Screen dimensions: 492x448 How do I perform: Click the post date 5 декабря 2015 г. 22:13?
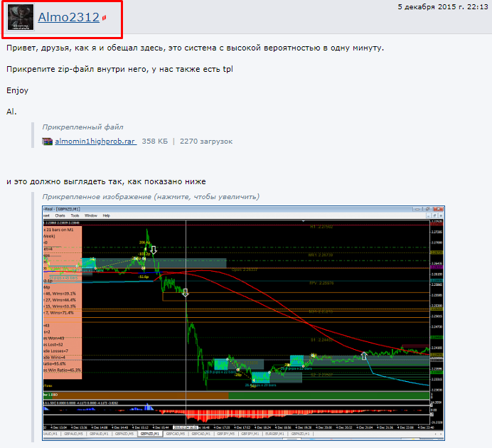(x=443, y=7)
